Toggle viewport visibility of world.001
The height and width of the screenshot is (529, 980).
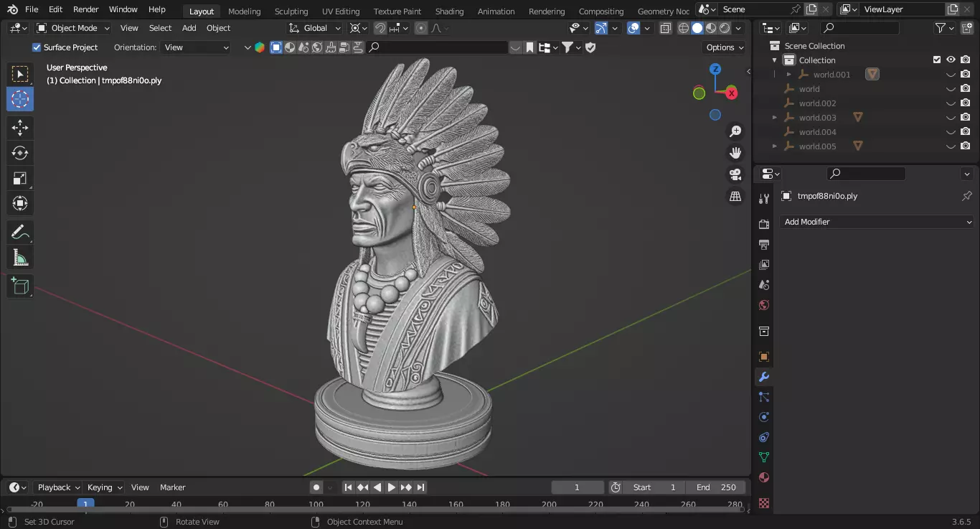pyautogui.click(x=951, y=75)
